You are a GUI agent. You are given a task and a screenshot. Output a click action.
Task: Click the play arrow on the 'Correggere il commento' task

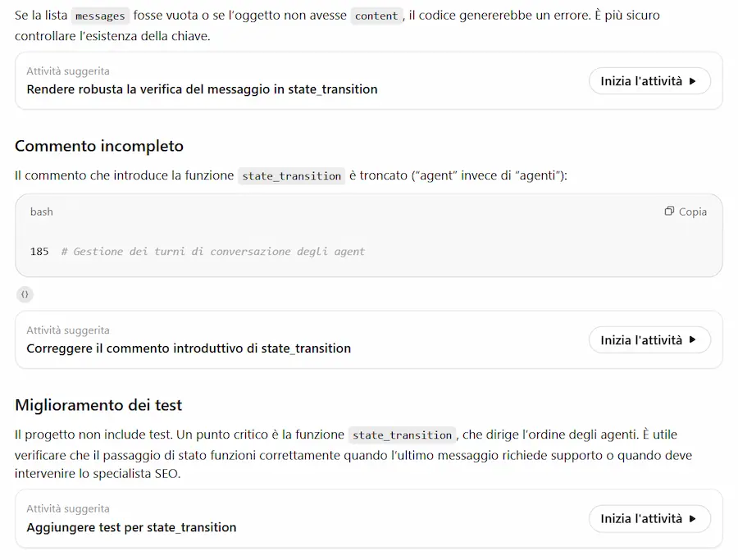click(x=692, y=339)
